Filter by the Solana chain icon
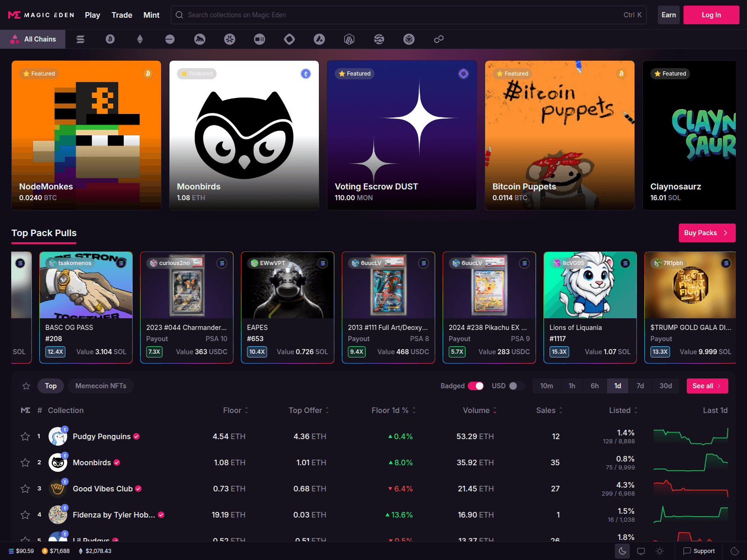 [x=80, y=39]
